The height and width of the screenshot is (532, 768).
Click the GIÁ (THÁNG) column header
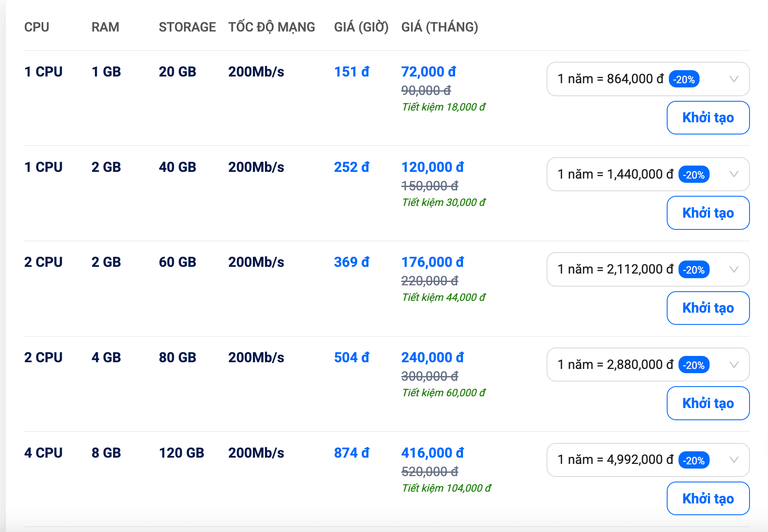(439, 27)
